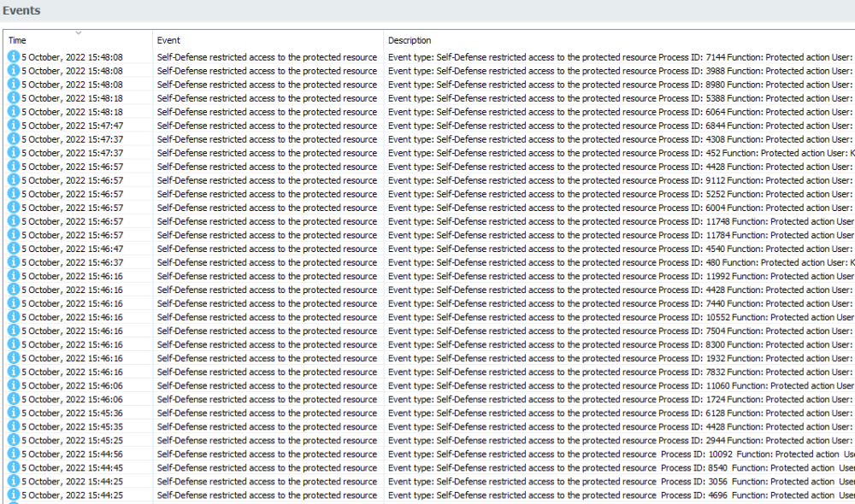The height and width of the screenshot is (504, 855).
Task: Sort by the Event column header
Action: [x=168, y=40]
